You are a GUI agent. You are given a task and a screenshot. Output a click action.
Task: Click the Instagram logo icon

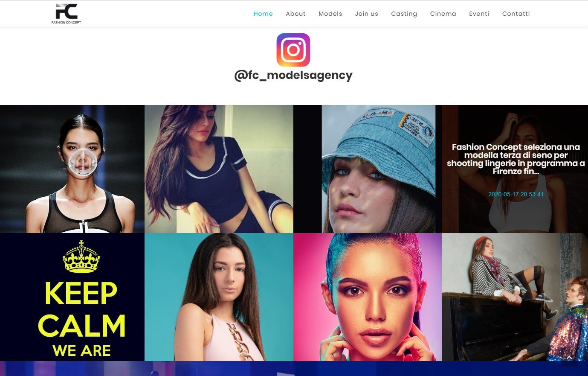tap(293, 50)
